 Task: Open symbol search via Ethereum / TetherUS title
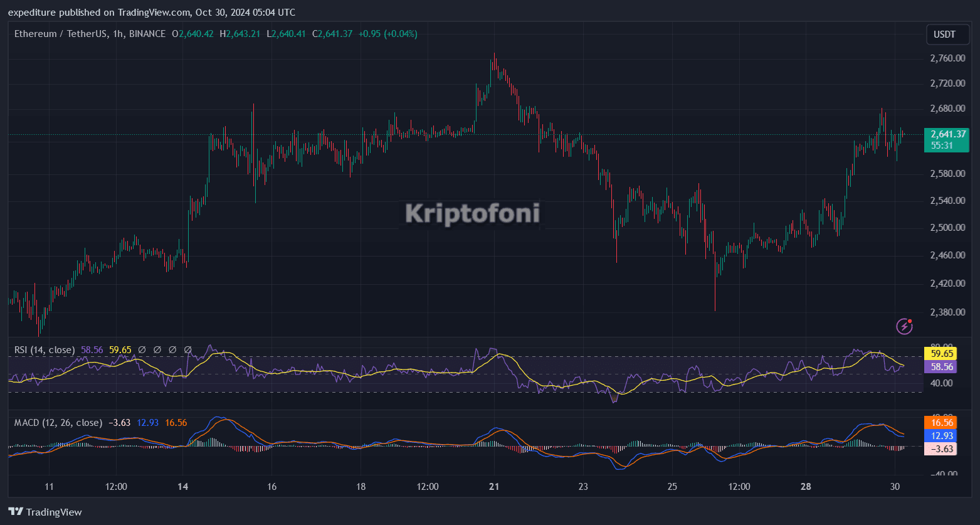[x=63, y=34]
